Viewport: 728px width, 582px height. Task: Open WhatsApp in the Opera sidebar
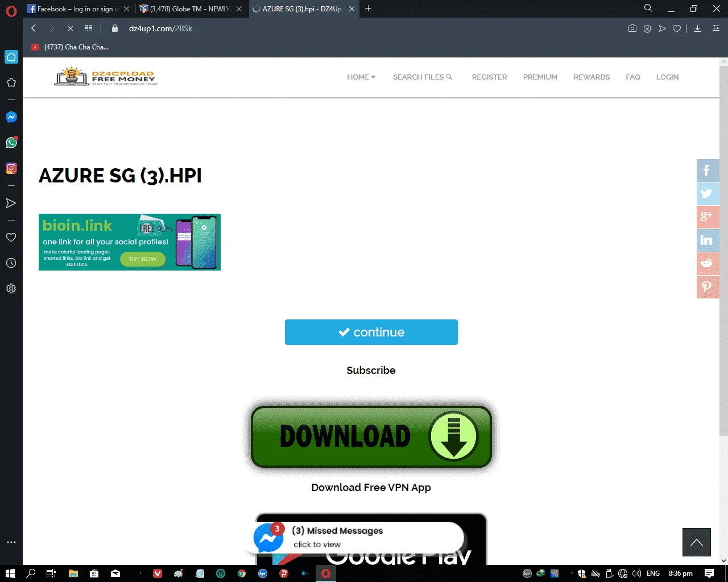[x=11, y=143]
